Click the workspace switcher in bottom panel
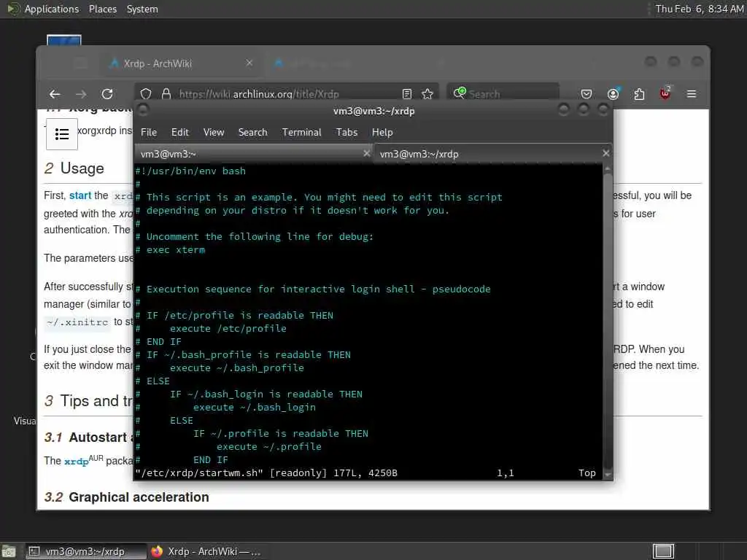 pyautogui.click(x=663, y=551)
